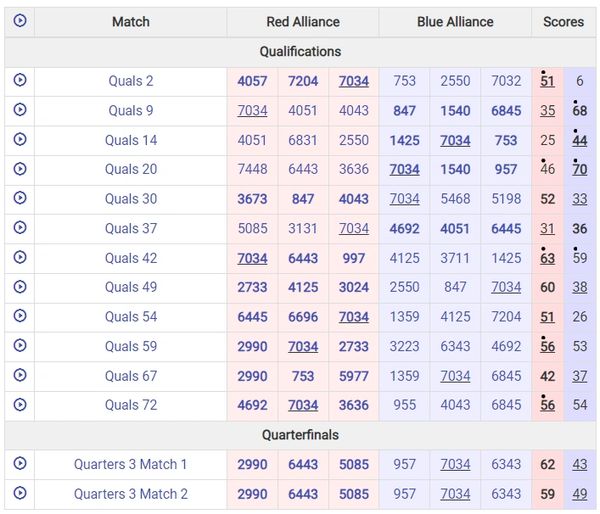Viewport: 600px width, 514px height.
Task: Open the Quals 9 match link
Action: click(x=131, y=111)
